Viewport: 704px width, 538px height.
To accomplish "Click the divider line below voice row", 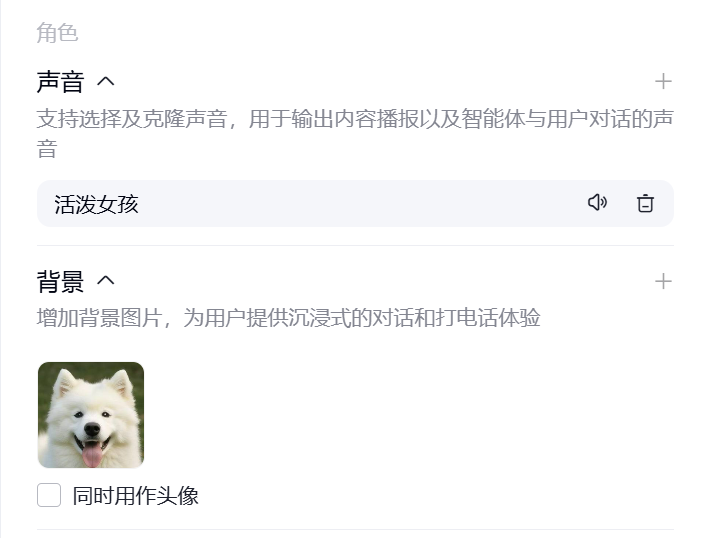I will (355, 245).
